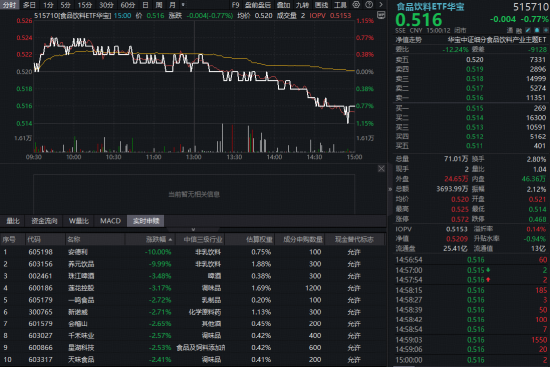Click the 总额 3693.99万 value
Image resolution: width=550 pixels, height=367 pixels.
click(x=452, y=189)
